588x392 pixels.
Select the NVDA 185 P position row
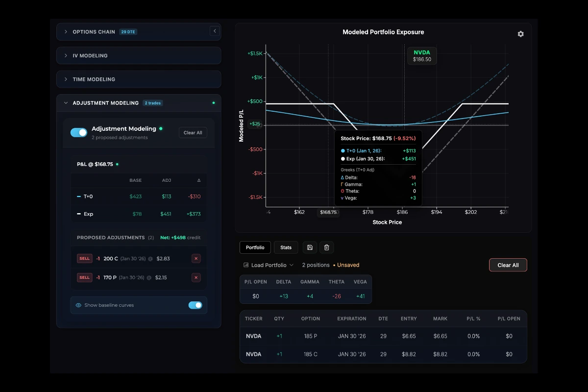[x=383, y=336]
